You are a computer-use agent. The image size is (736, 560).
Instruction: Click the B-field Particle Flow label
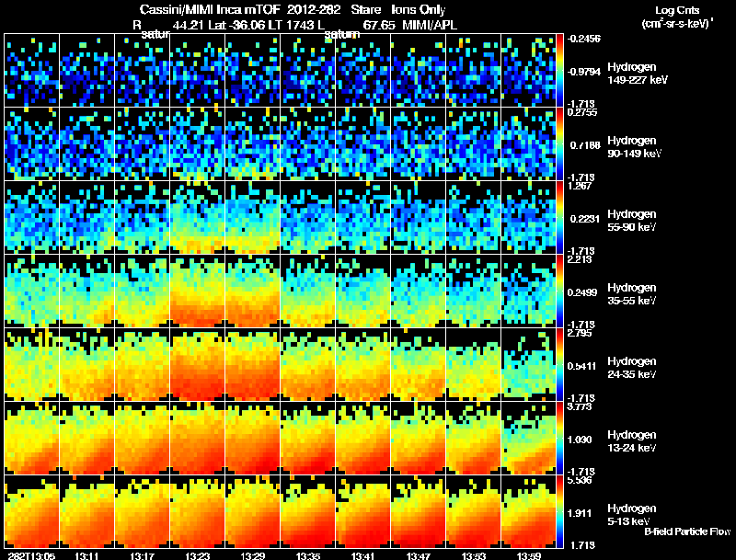point(687,531)
